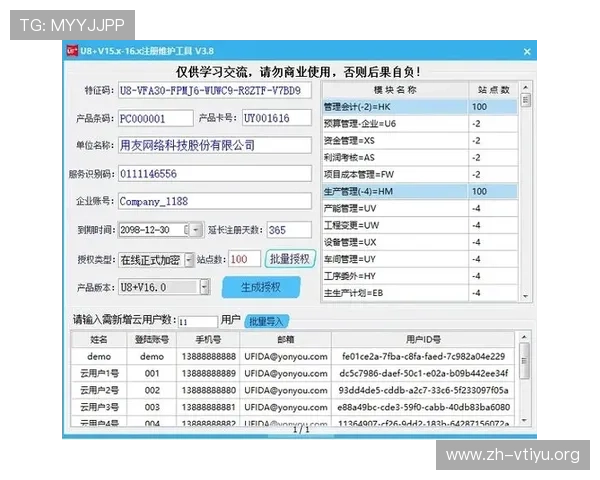Click the 单位名称 company name field
This screenshot has width=600, height=480.
point(215,145)
